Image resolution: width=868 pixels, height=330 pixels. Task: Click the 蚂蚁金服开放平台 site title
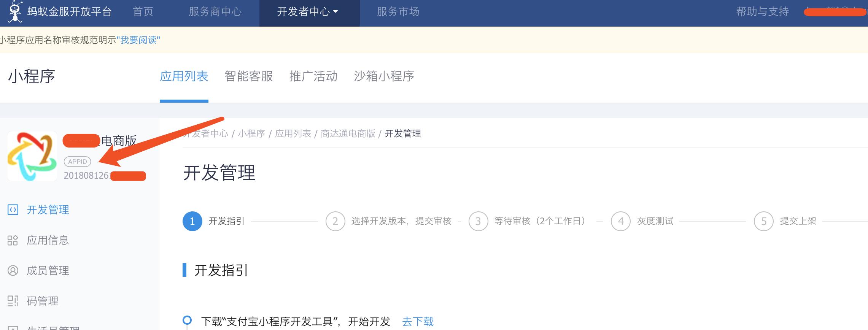(x=69, y=12)
